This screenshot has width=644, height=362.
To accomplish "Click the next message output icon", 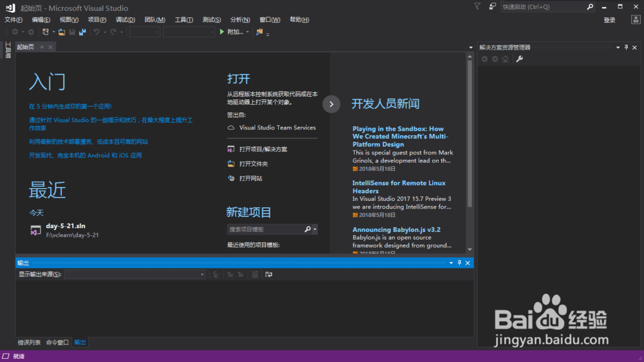I will pos(241,274).
